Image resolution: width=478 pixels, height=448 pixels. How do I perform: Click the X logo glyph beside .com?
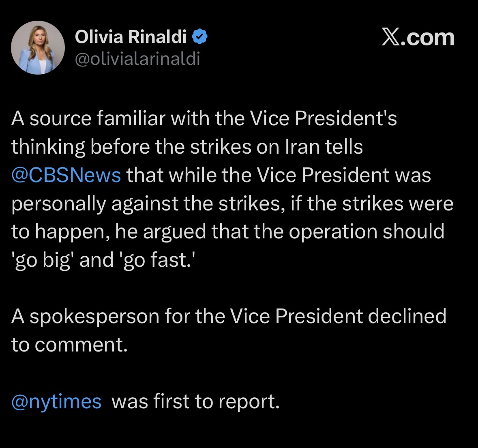coord(390,38)
